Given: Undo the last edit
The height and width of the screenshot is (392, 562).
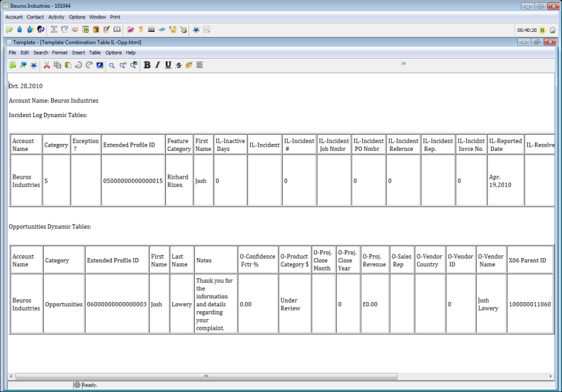Looking at the screenshot, I should (79, 65).
